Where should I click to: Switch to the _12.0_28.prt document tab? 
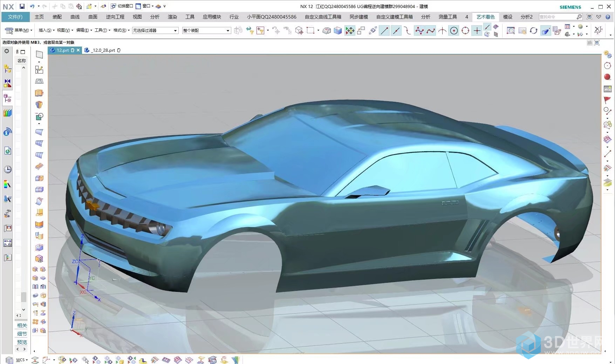tap(103, 50)
